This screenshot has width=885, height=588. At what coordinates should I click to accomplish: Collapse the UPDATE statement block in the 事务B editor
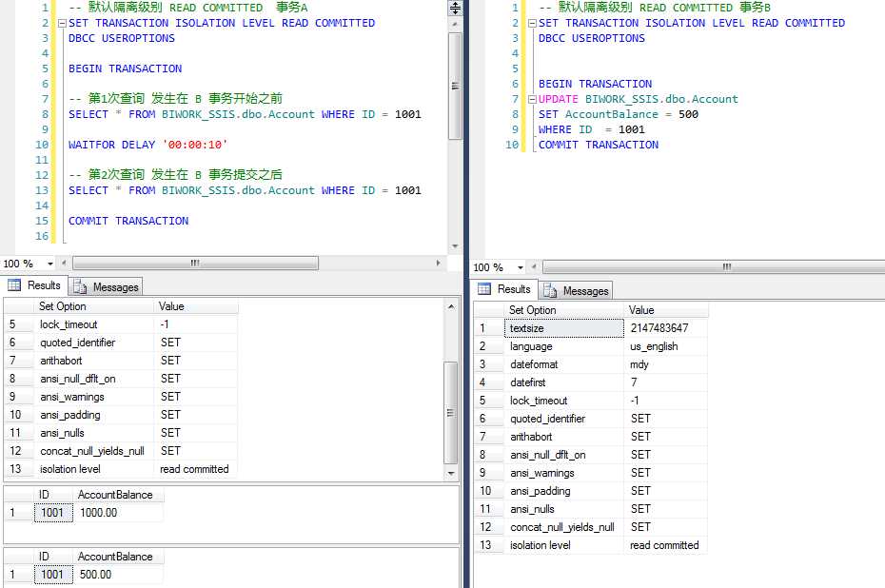click(x=532, y=99)
